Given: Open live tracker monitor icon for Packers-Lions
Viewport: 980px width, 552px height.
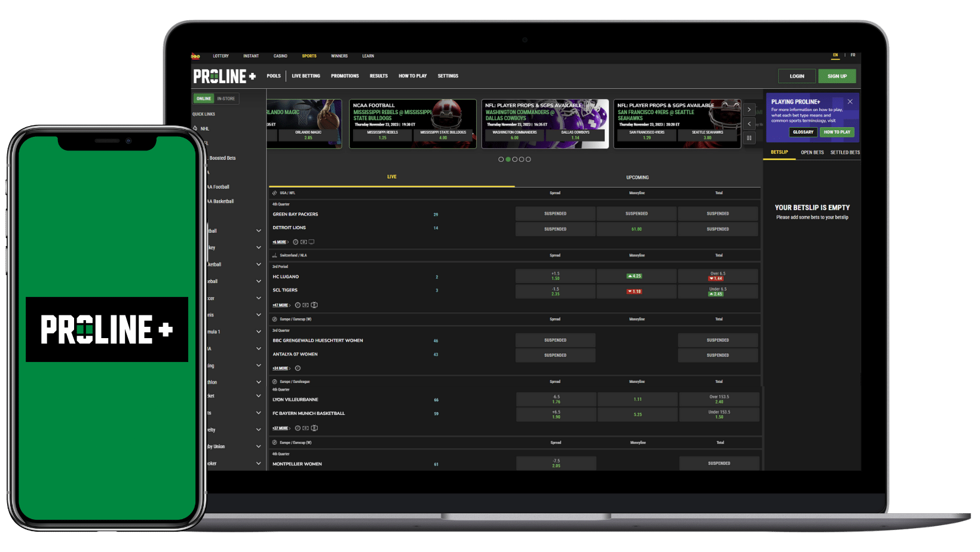Looking at the screenshot, I should (311, 242).
